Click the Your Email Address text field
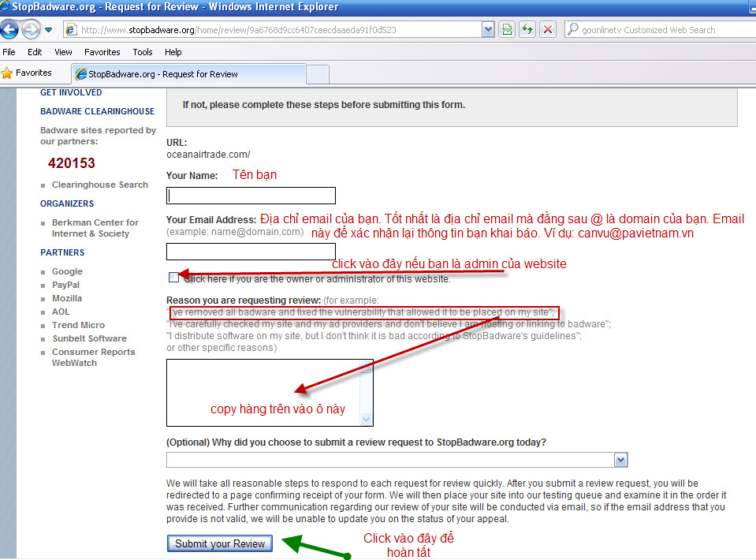 tap(251, 252)
